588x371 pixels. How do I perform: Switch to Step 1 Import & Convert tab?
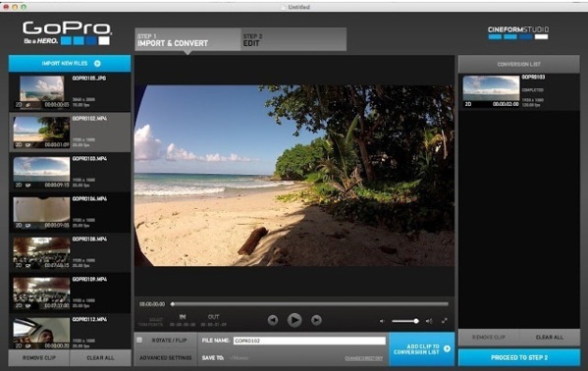[187, 39]
